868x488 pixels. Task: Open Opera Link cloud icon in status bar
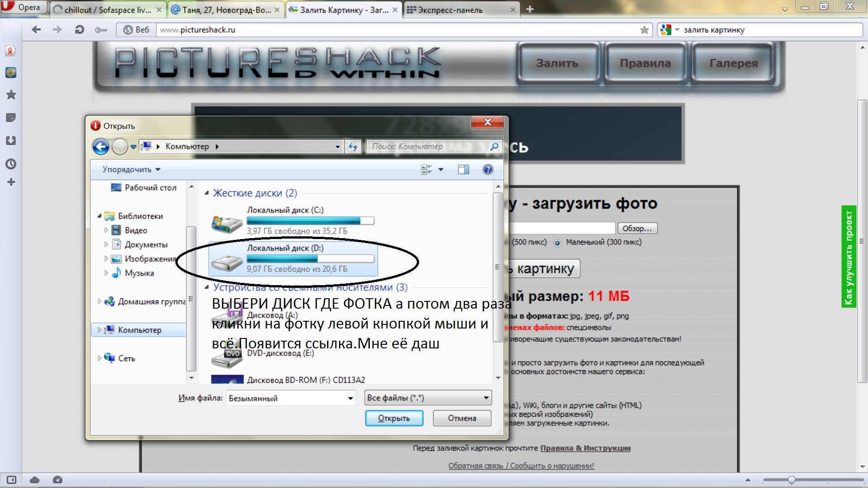coord(35,480)
